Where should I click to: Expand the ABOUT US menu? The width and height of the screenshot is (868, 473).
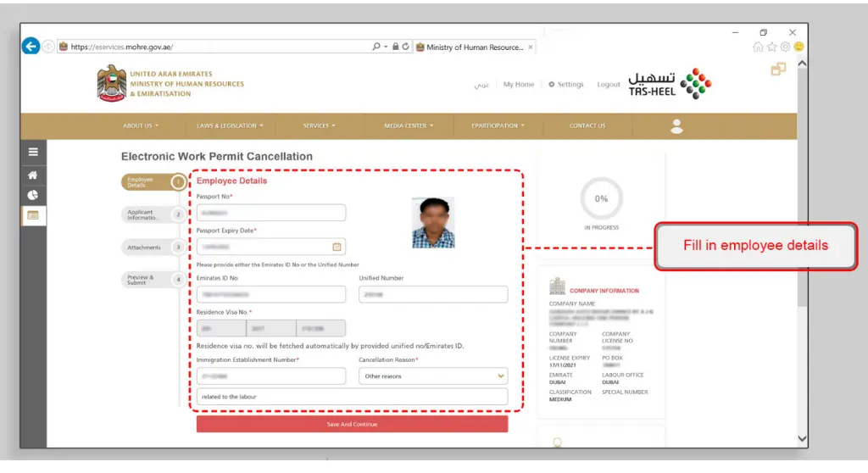[141, 125]
